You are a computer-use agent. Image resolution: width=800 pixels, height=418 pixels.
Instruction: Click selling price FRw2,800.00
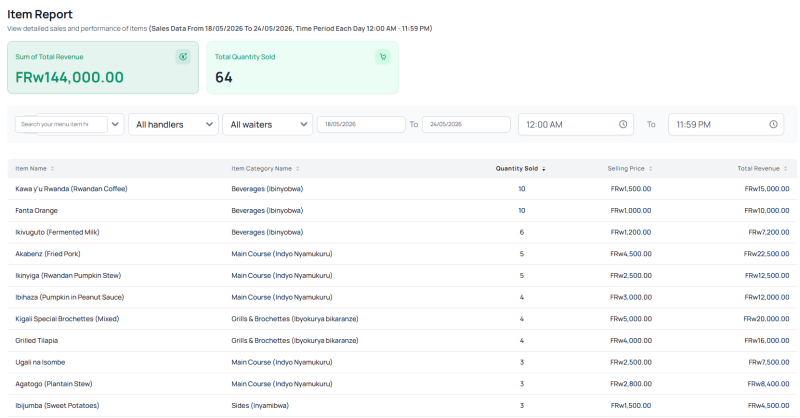point(631,384)
